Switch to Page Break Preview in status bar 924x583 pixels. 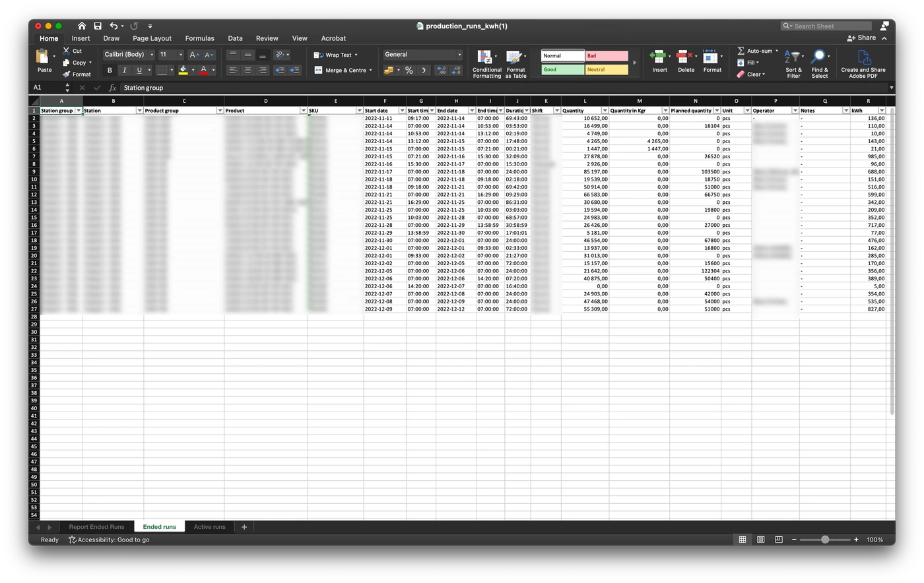[x=779, y=539]
